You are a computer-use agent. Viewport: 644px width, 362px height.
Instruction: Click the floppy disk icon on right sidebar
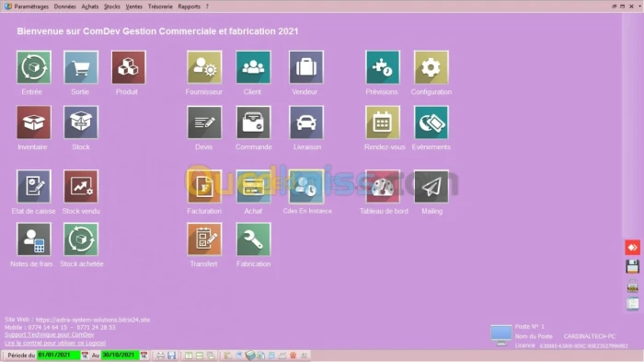pos(633,266)
